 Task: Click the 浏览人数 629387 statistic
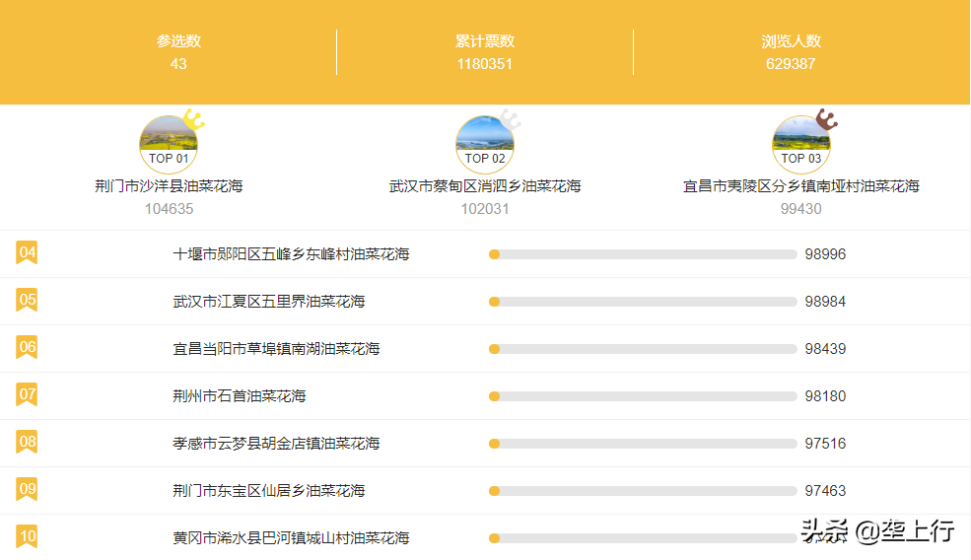click(x=791, y=52)
